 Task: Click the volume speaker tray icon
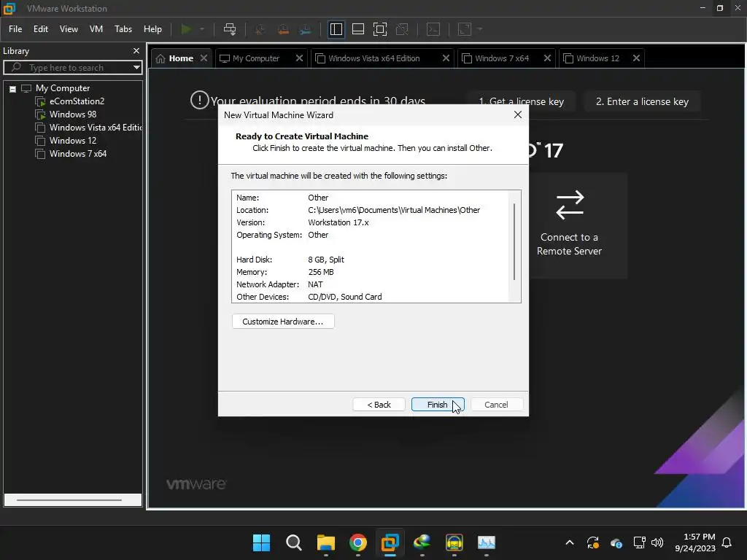pos(657,542)
